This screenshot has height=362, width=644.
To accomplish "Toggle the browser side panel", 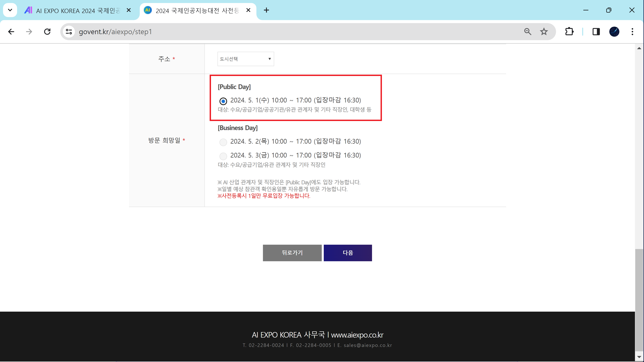I will [x=596, y=32].
